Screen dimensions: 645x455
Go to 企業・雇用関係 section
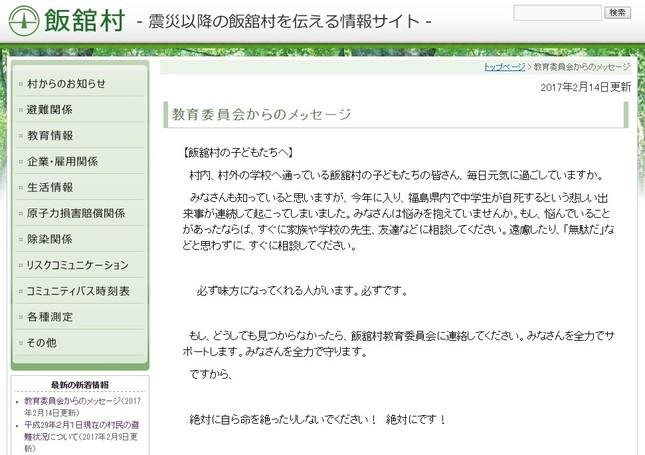click(x=63, y=162)
